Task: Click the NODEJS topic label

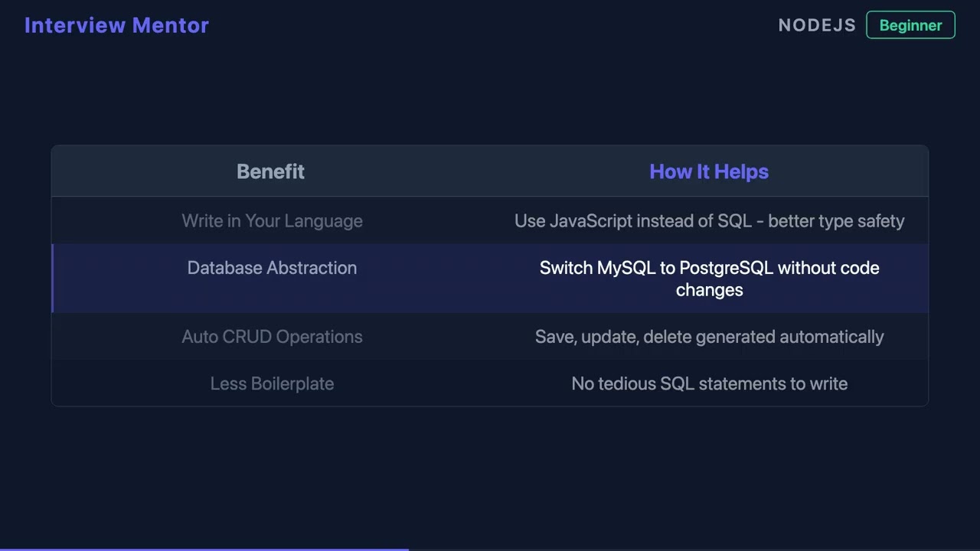Action: [x=817, y=25]
